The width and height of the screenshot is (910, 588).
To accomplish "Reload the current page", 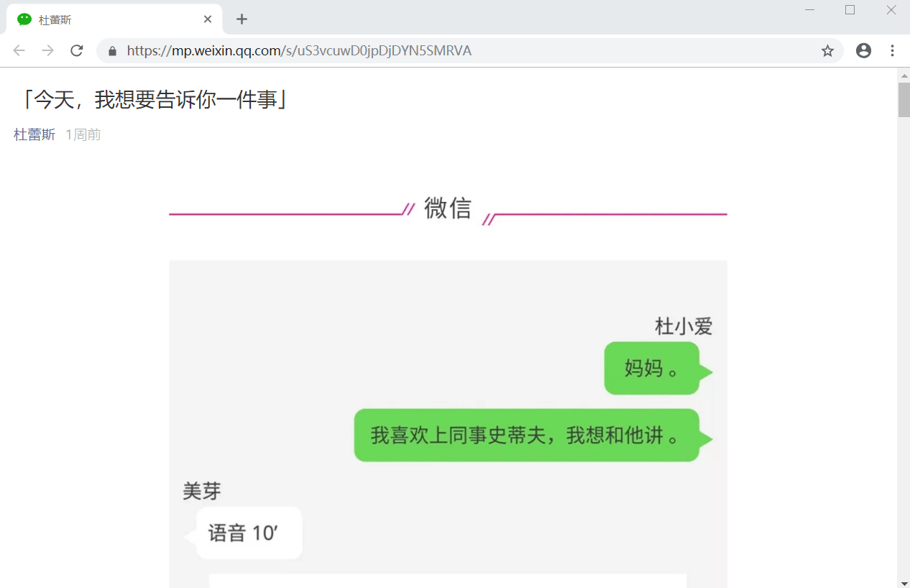I will 76,50.
